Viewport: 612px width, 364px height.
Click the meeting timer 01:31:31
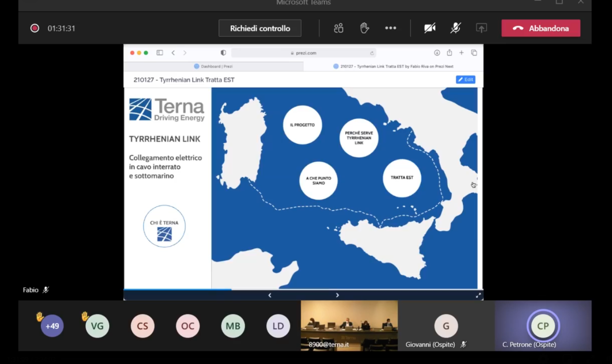pos(61,28)
